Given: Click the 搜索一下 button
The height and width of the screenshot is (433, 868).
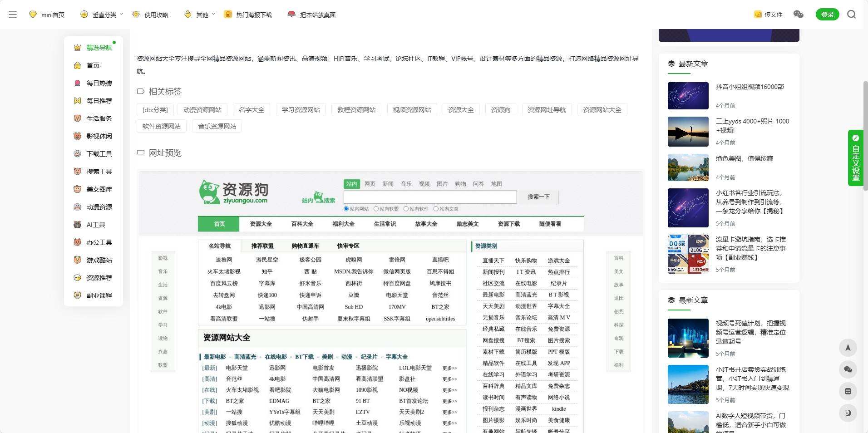Looking at the screenshot, I should point(538,197).
